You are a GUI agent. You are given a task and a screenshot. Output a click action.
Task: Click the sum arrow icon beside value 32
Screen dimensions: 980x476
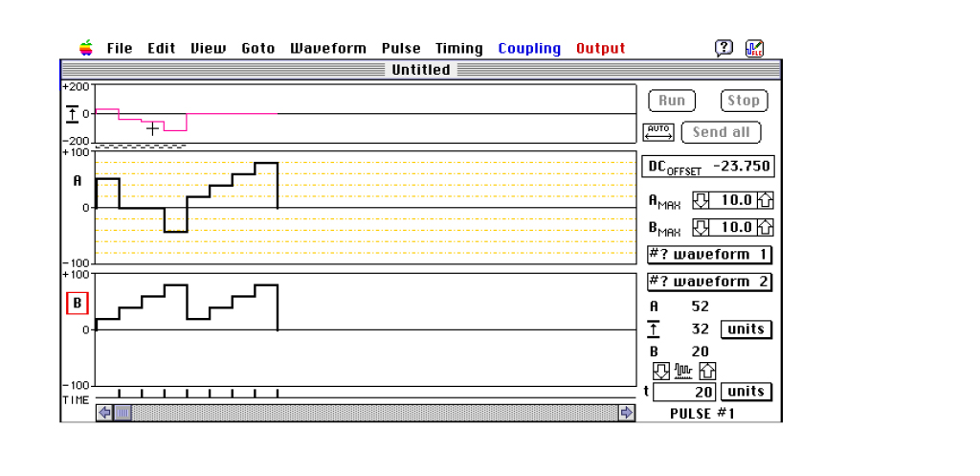coord(653,329)
